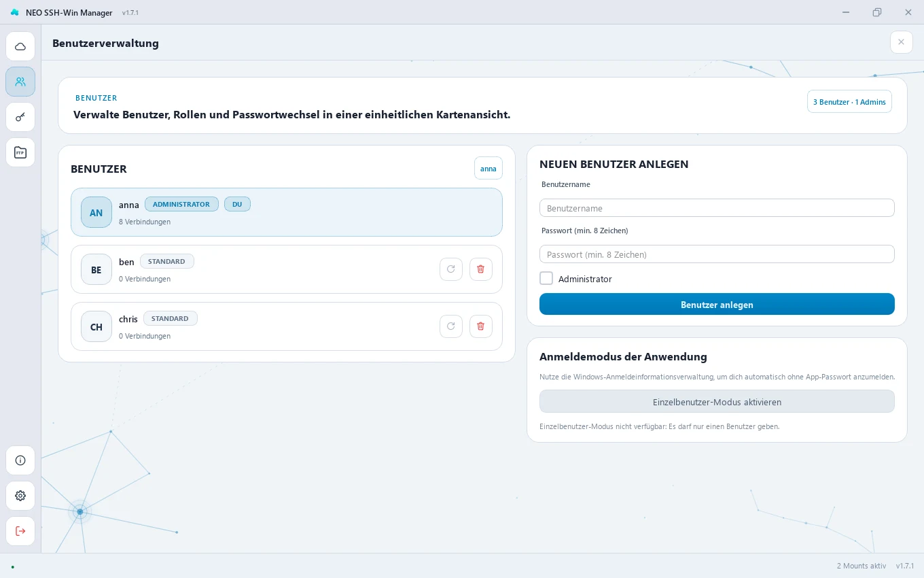
Task: Click the AN avatar of anna
Action: (96, 212)
